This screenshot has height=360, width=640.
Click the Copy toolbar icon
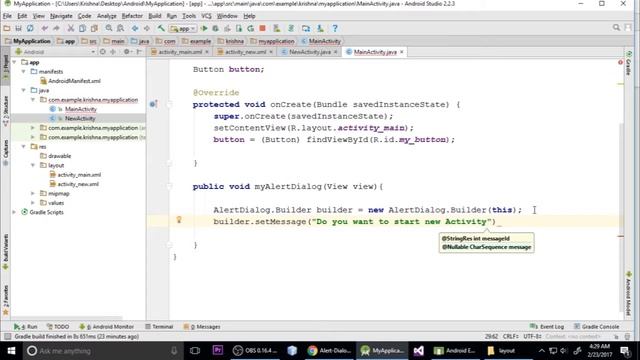click(82, 28)
